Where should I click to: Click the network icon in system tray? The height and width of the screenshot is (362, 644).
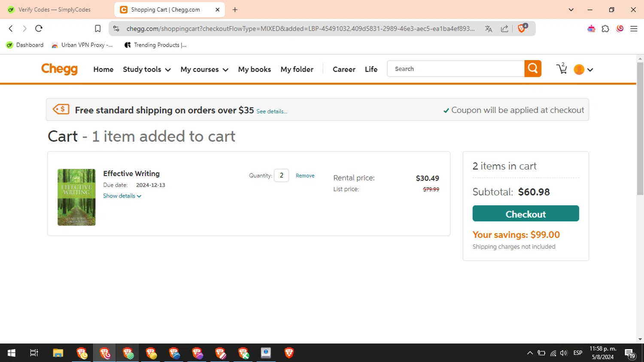553,353
